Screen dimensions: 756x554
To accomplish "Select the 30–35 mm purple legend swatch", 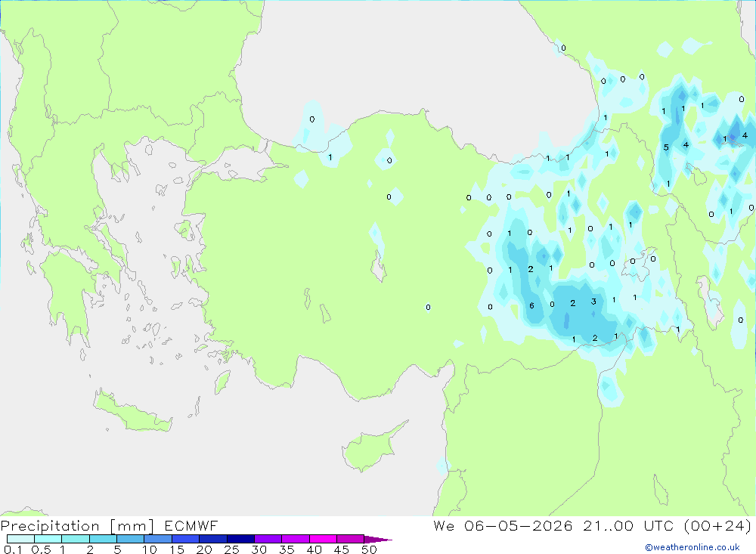I will (x=268, y=539).
